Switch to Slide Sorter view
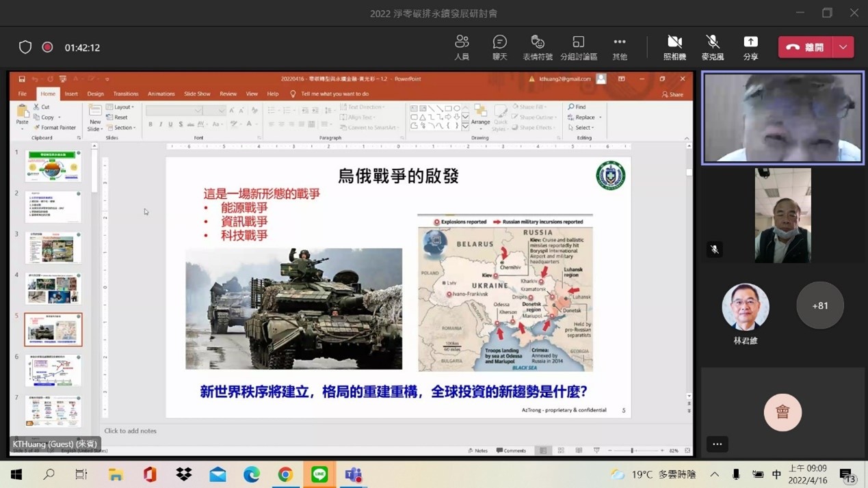Screen dimensions: 868x488 [x=561, y=450]
